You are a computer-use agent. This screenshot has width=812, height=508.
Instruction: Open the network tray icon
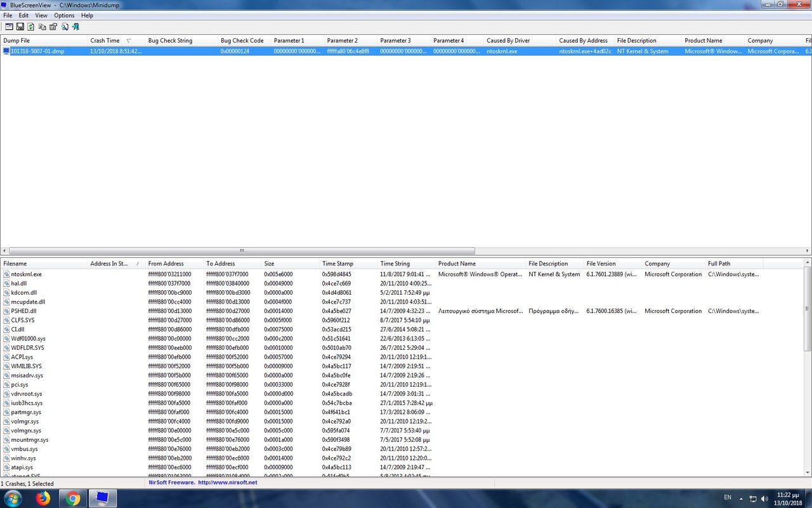point(753,498)
